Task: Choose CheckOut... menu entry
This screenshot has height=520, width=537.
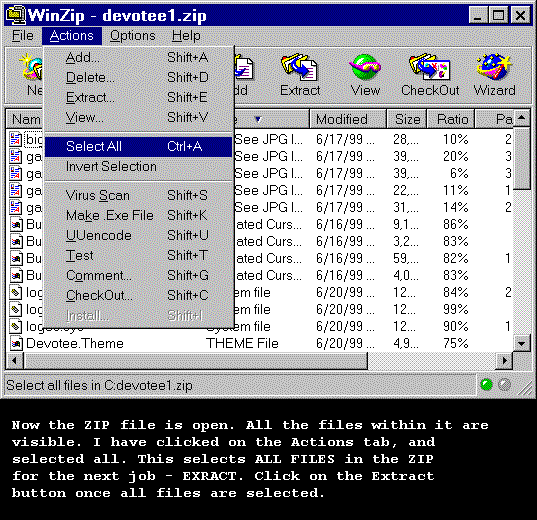Action: click(139, 295)
